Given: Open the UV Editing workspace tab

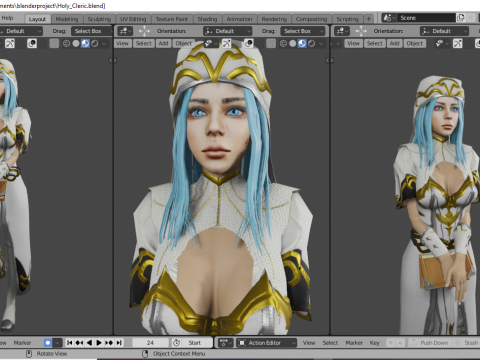Looking at the screenshot, I should tap(133, 19).
